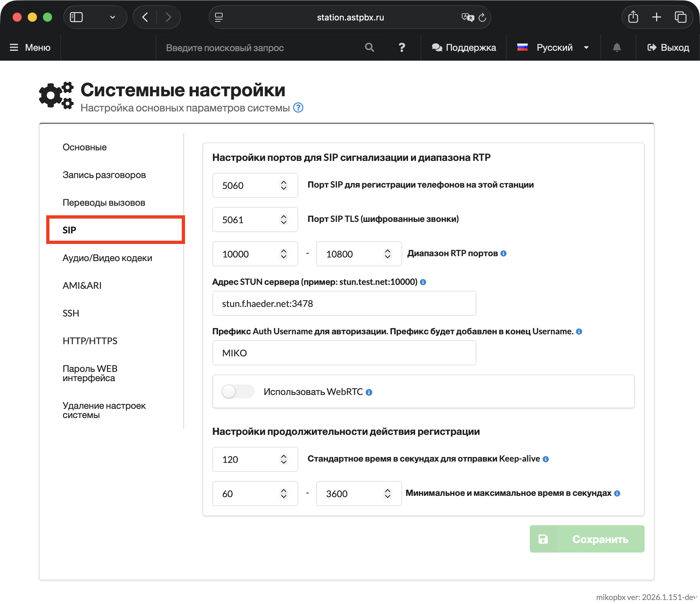Viewport: 700px width, 604px height.
Task: Expand the Safari sidebar options chevron
Action: [112, 17]
